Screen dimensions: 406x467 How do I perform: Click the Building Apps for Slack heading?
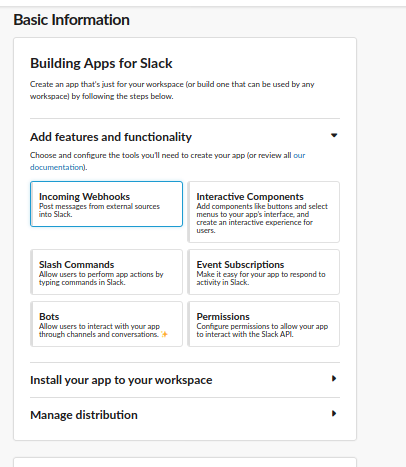(x=101, y=63)
